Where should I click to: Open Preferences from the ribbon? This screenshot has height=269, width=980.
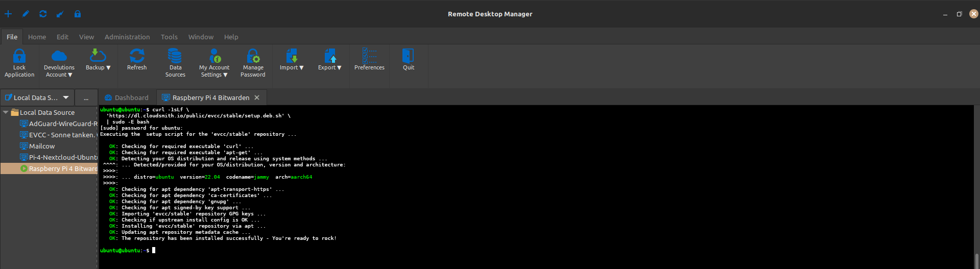pyautogui.click(x=369, y=56)
